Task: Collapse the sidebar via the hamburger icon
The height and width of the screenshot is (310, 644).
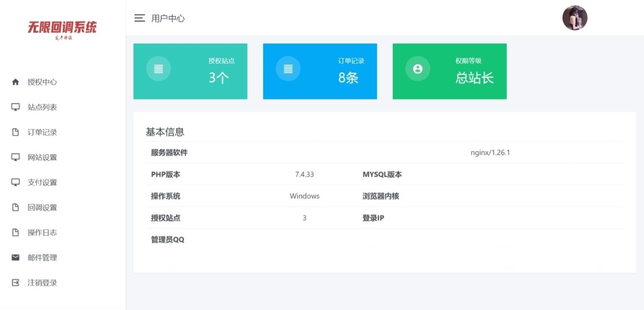Action: point(139,18)
